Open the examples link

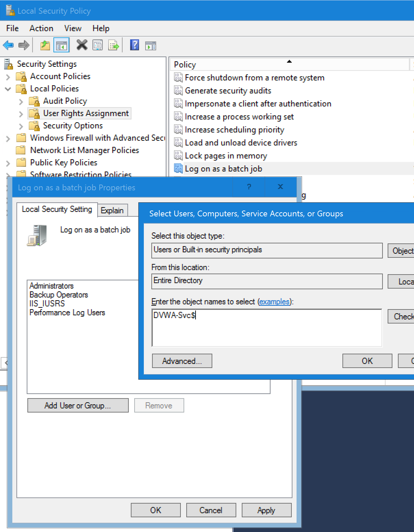(274, 302)
